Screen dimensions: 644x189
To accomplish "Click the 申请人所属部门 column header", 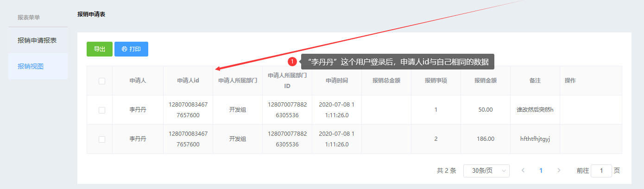I will (x=238, y=81).
